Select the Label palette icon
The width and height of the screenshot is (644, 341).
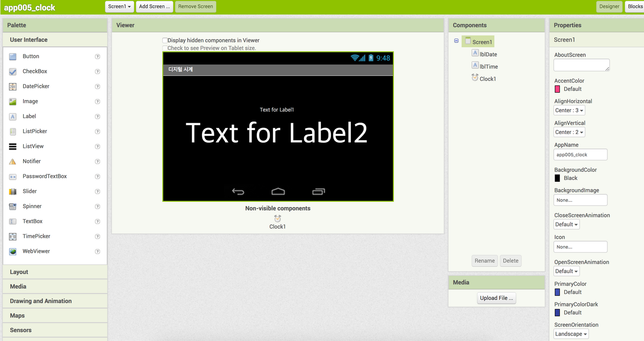[x=13, y=116]
